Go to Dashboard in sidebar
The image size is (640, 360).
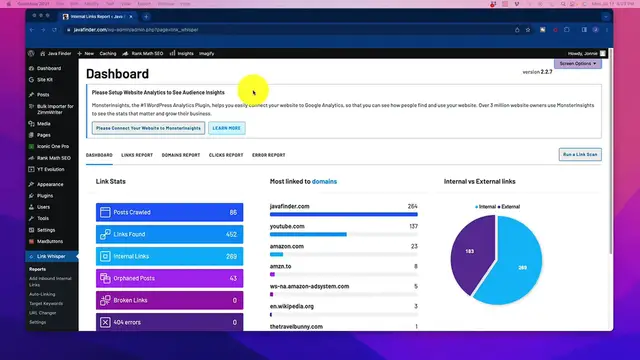click(45, 69)
